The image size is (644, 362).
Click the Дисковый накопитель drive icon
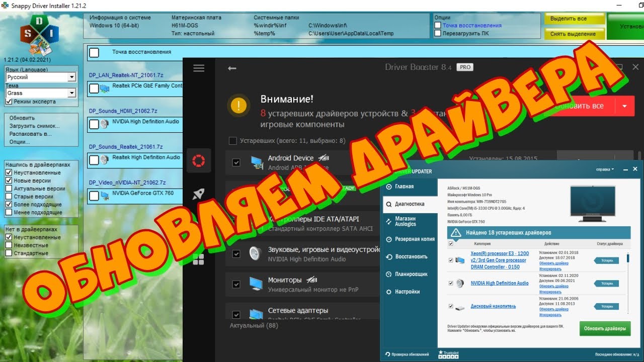[460, 307]
